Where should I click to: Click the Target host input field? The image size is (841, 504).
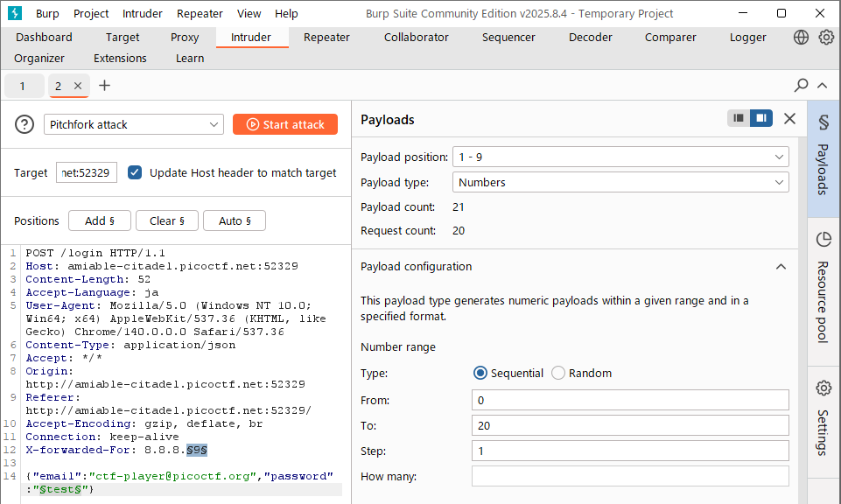coord(87,172)
